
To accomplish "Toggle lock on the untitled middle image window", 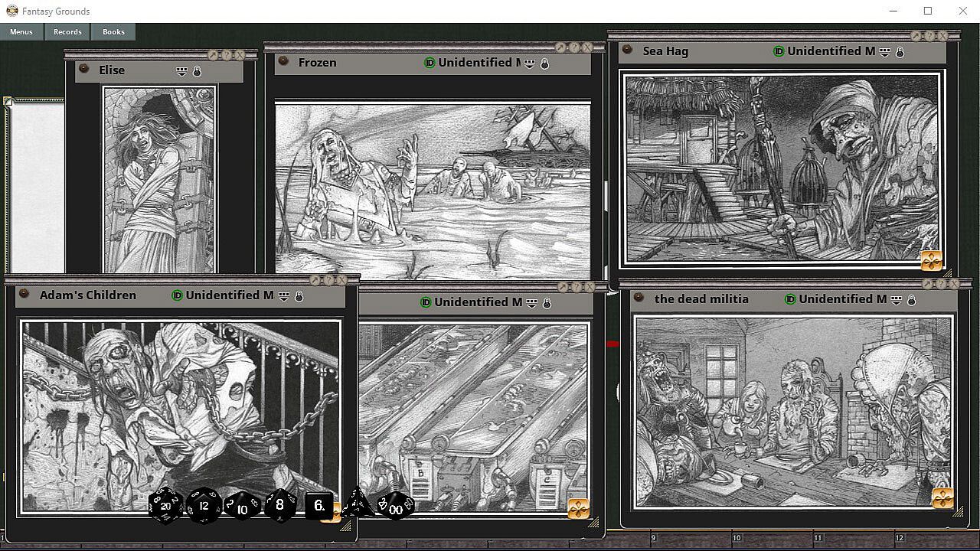I will pyautogui.click(x=547, y=303).
